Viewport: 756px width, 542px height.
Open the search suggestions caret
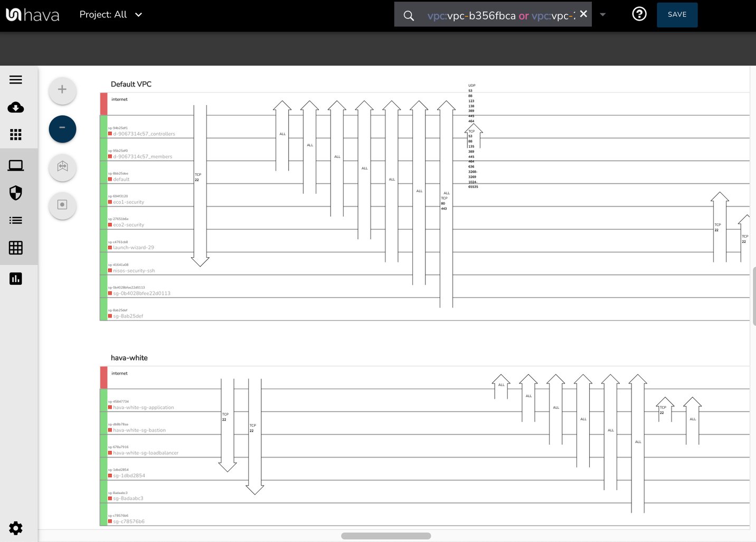(602, 14)
